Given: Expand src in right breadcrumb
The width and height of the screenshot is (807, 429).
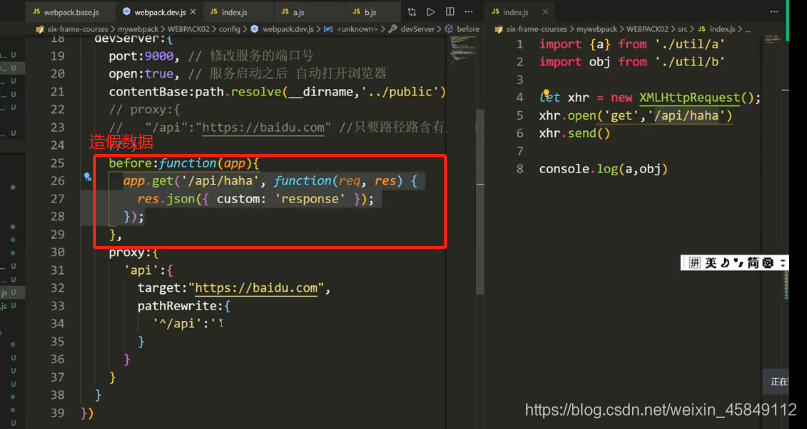Looking at the screenshot, I should [683, 29].
